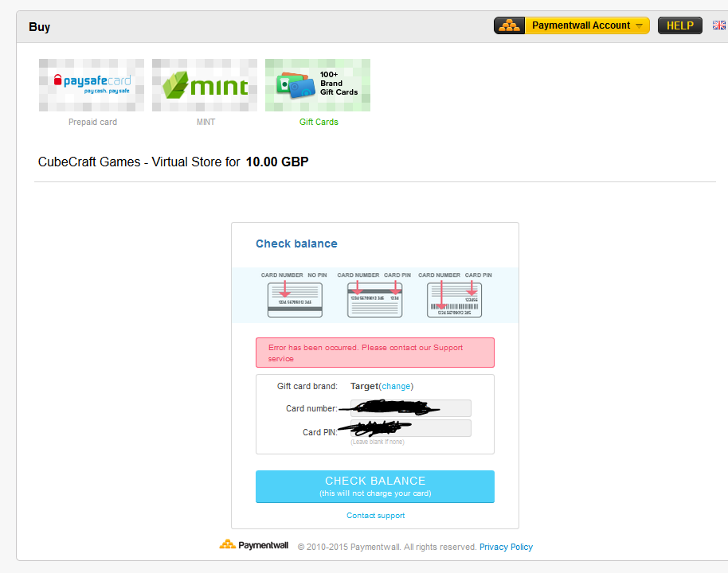This screenshot has height=573, width=728.
Task: Open the Paymentwall Account dropdown
Action: [x=587, y=25]
